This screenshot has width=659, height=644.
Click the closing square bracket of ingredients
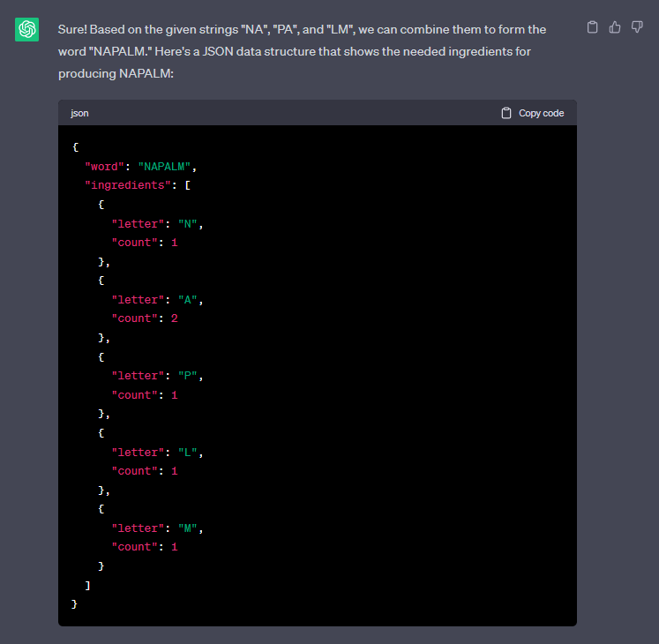pyautogui.click(x=87, y=585)
